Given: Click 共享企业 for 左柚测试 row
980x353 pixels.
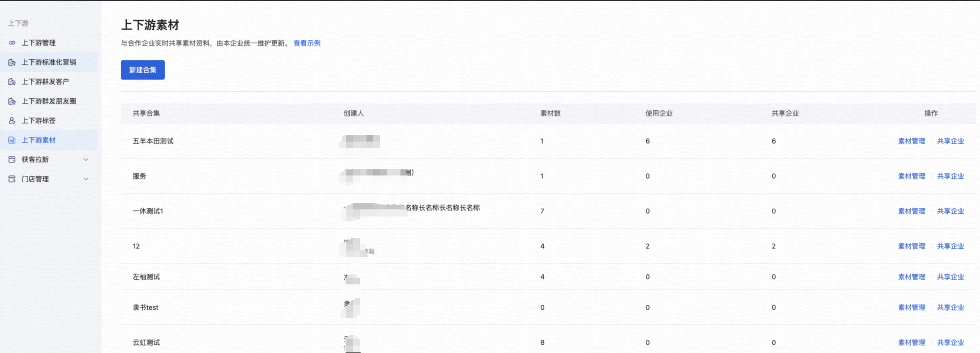Looking at the screenshot, I should [x=950, y=277].
